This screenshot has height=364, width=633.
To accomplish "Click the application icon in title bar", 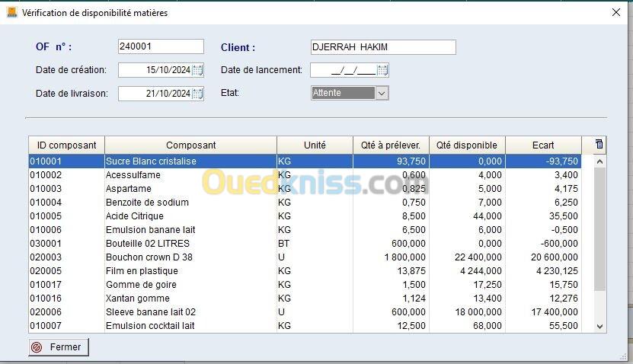I will 11,12.
